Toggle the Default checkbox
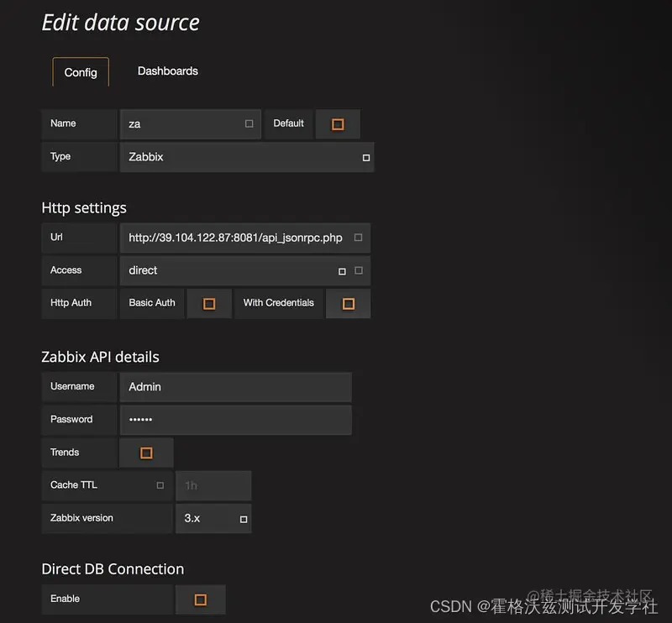Screen dimensions: 672x623 click(338, 124)
